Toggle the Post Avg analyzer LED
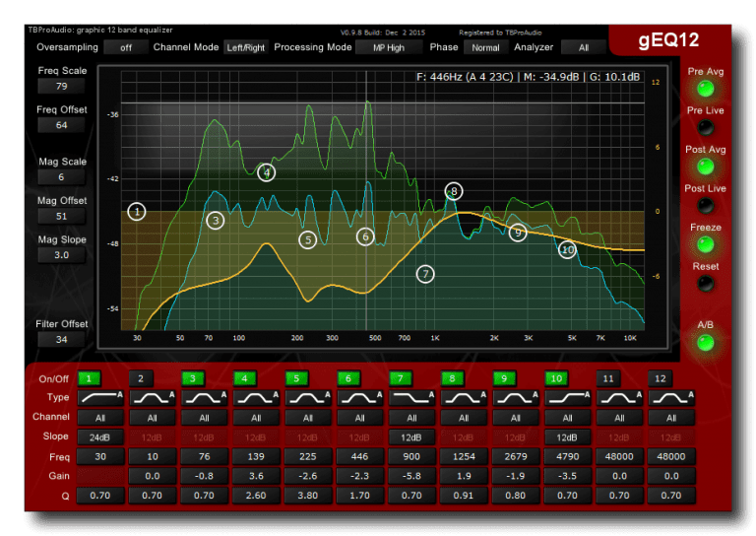 pos(706,167)
